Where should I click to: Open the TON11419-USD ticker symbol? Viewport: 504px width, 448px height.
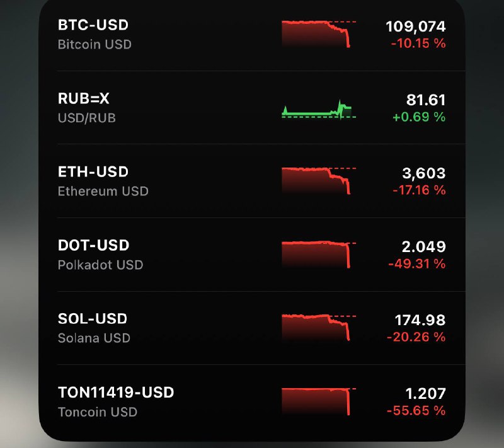pyautogui.click(x=116, y=393)
